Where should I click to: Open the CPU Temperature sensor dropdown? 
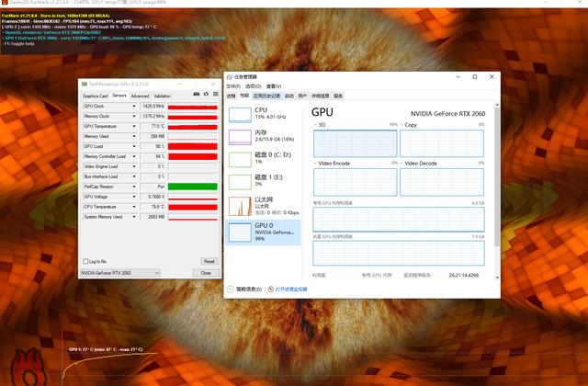[x=134, y=207]
